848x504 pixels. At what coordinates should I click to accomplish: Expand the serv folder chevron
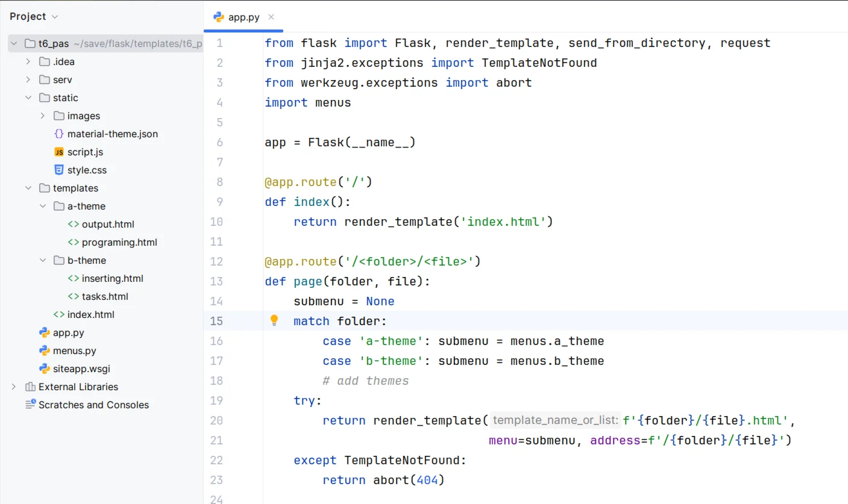[28, 79]
